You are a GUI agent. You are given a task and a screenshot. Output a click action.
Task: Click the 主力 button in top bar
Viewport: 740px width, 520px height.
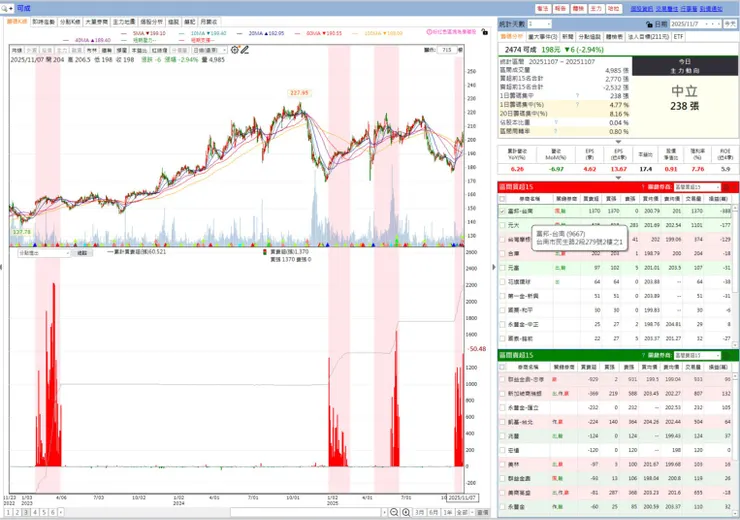click(596, 8)
